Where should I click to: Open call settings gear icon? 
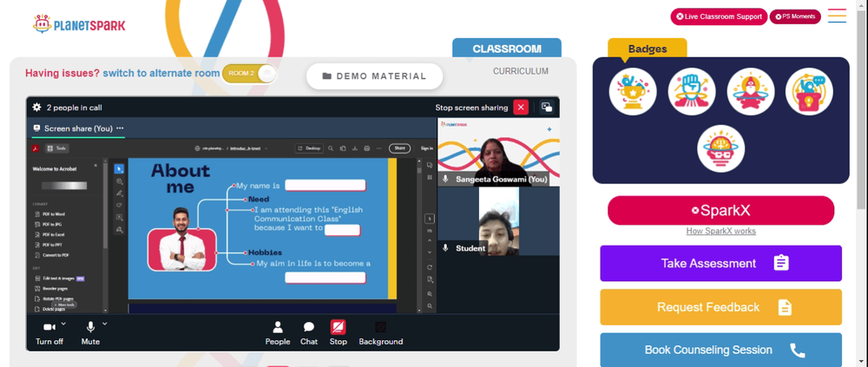[x=36, y=108]
